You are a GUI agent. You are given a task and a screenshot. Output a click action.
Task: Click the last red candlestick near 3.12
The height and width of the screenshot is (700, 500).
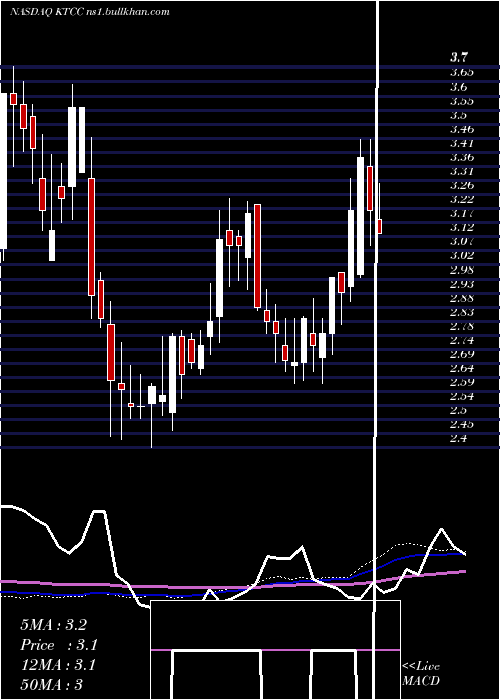[380, 226]
